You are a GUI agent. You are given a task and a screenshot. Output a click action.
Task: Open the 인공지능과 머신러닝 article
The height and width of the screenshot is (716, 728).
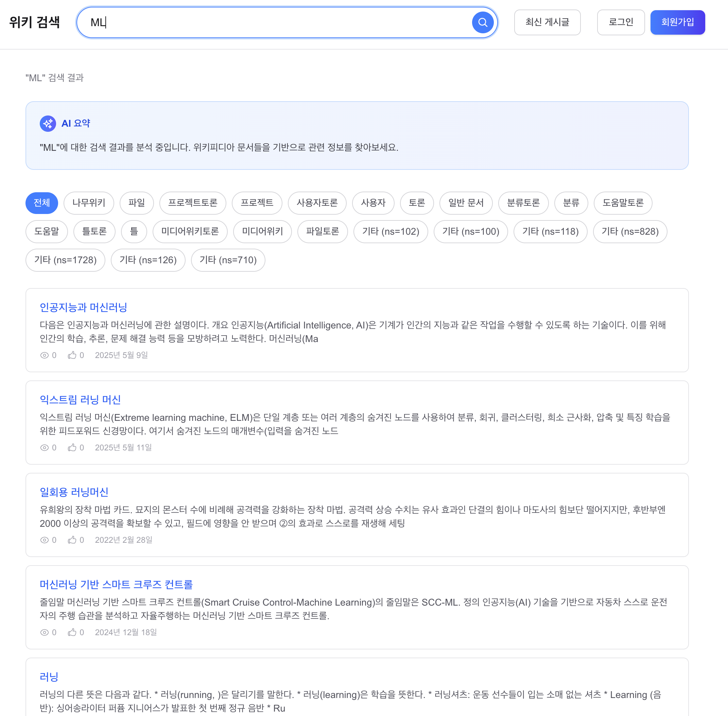click(x=84, y=307)
